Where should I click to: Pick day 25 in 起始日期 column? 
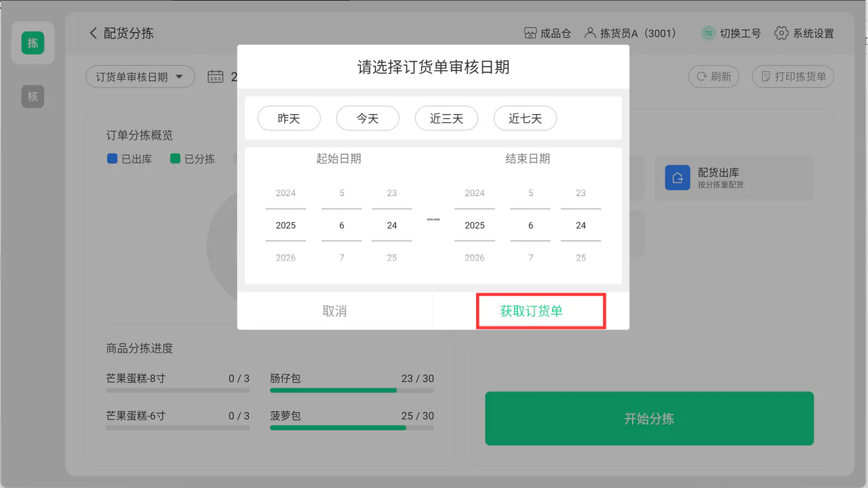(392, 258)
